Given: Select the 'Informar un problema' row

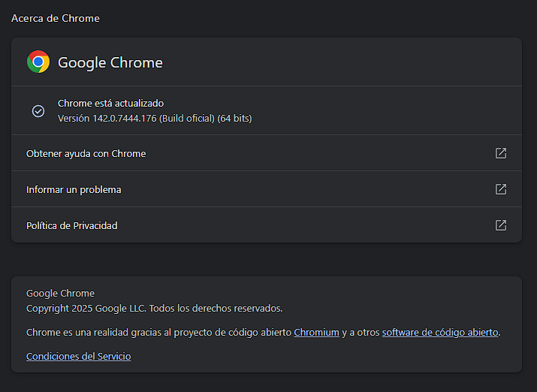Looking at the screenshot, I should 74,189.
